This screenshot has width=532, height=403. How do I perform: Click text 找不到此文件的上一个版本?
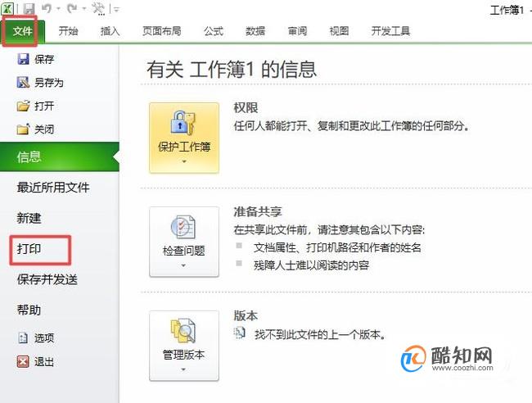pyautogui.click(x=320, y=335)
